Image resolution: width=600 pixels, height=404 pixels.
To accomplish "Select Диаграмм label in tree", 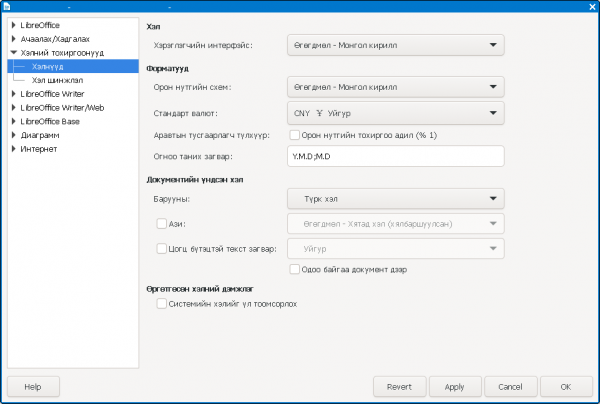I will 40,135.
